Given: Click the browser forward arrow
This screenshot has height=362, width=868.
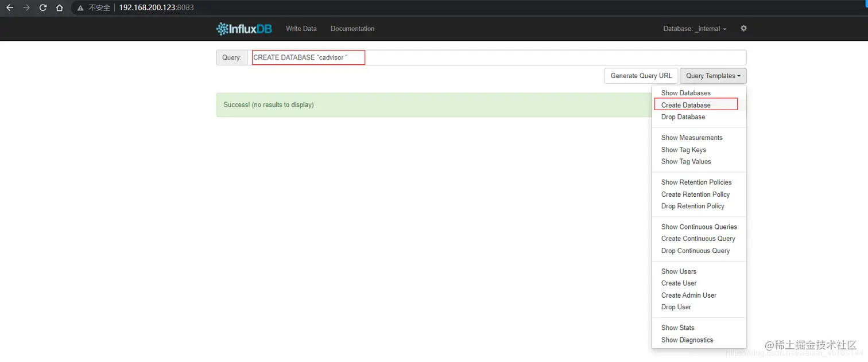Looking at the screenshot, I should tap(26, 8).
